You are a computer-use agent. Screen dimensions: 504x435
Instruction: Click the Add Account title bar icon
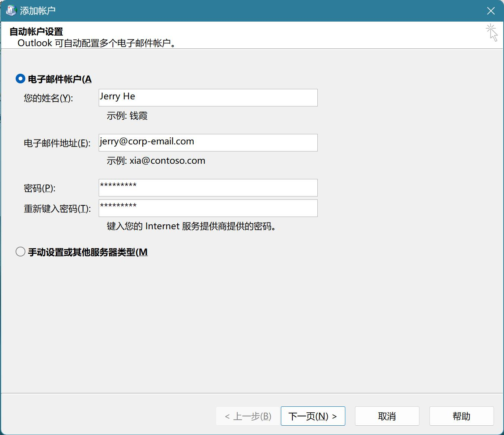coord(11,10)
